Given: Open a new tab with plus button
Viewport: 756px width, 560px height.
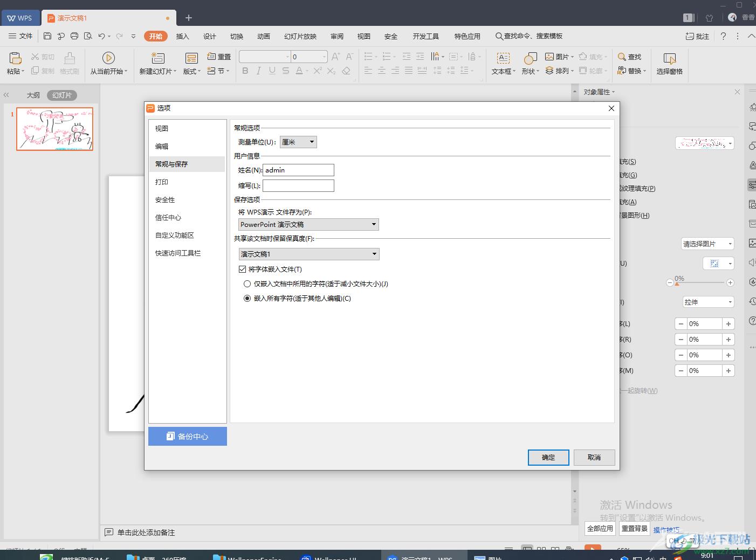Looking at the screenshot, I should [x=189, y=18].
